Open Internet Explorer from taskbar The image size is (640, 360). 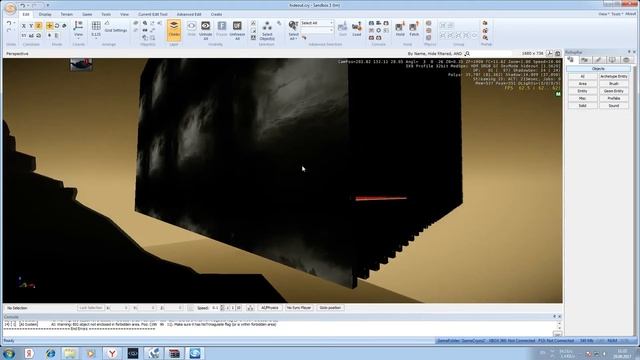pyautogui.click(x=50, y=353)
